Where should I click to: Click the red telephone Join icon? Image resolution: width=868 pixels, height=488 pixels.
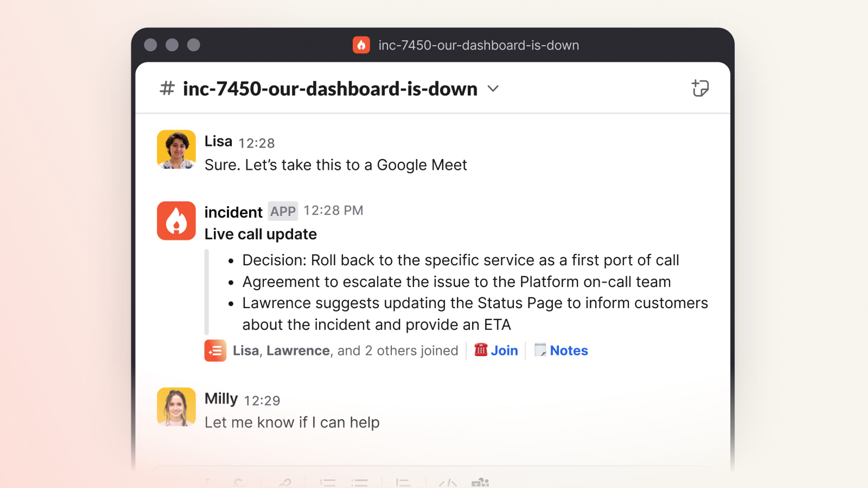click(x=480, y=350)
